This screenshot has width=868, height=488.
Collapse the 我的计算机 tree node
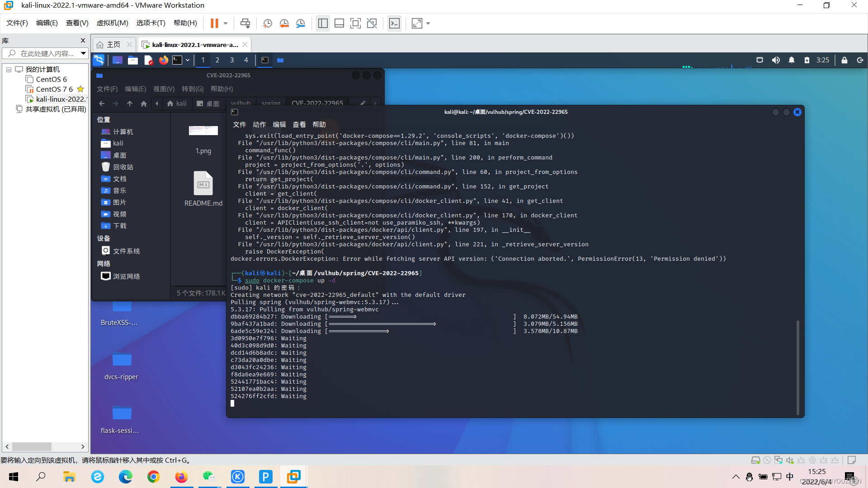pos(8,69)
